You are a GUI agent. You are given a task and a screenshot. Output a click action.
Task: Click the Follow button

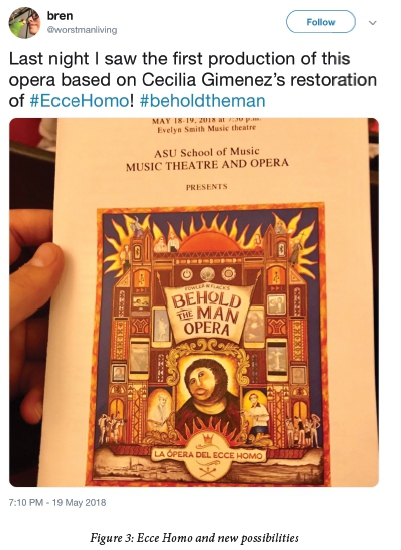[321, 22]
